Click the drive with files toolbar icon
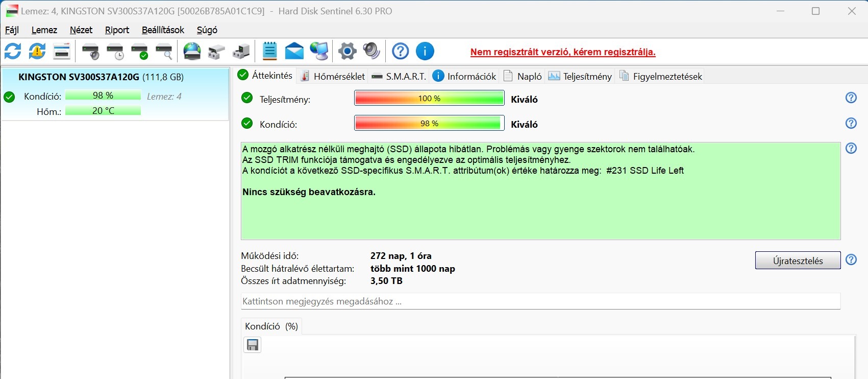This screenshot has width=868, height=379. pyautogui.click(x=241, y=51)
